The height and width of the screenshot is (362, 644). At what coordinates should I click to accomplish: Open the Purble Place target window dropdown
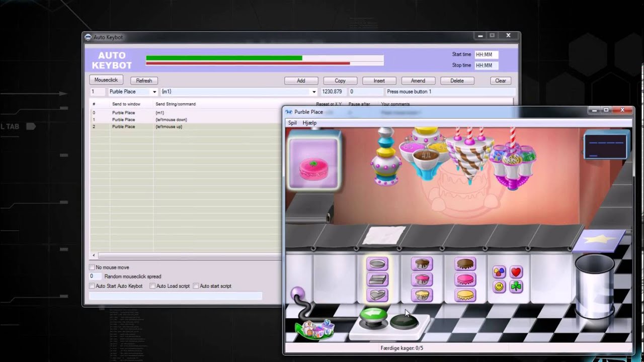tap(153, 92)
